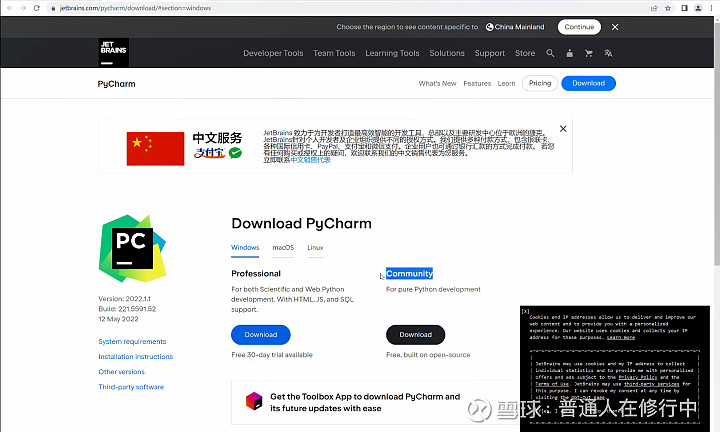Image resolution: width=720 pixels, height=432 pixels.
Task: Bookmark this page with star icon
Action: (x=668, y=8)
